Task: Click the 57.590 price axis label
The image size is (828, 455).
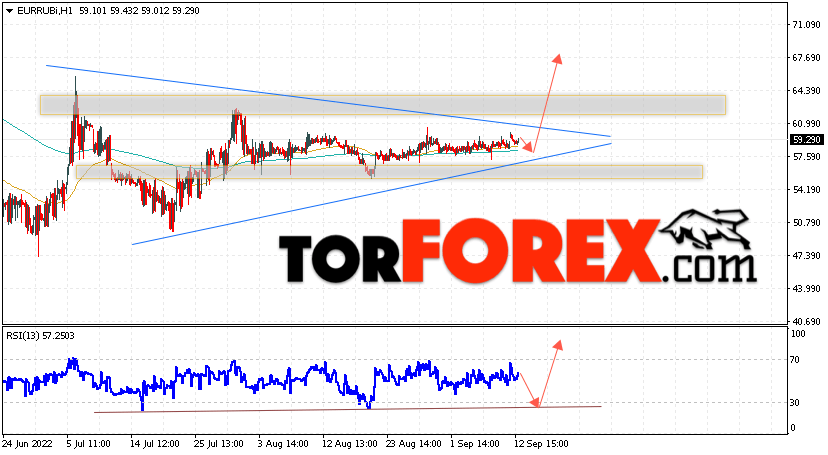Action: 806,157
